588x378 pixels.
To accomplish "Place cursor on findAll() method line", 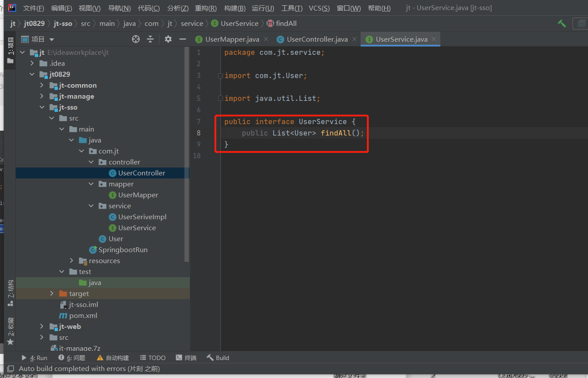I will pos(302,133).
